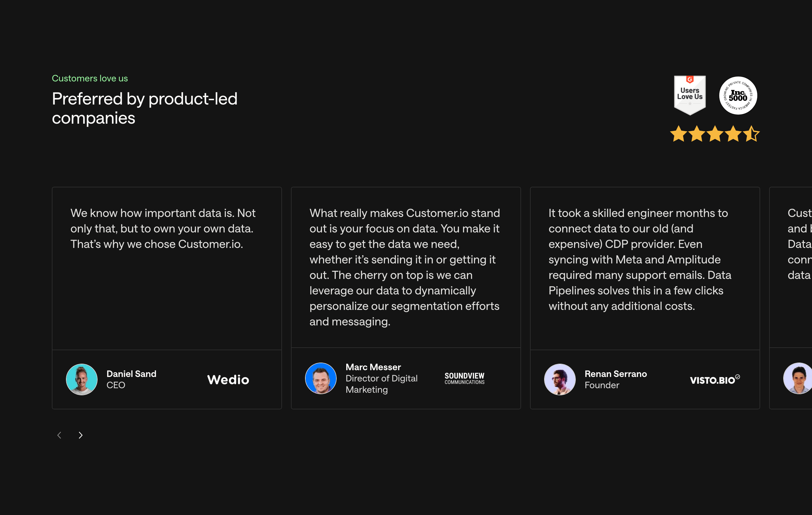The height and width of the screenshot is (515, 812).
Task: Select 'Director of Digital Marketing' title
Action: point(381,384)
